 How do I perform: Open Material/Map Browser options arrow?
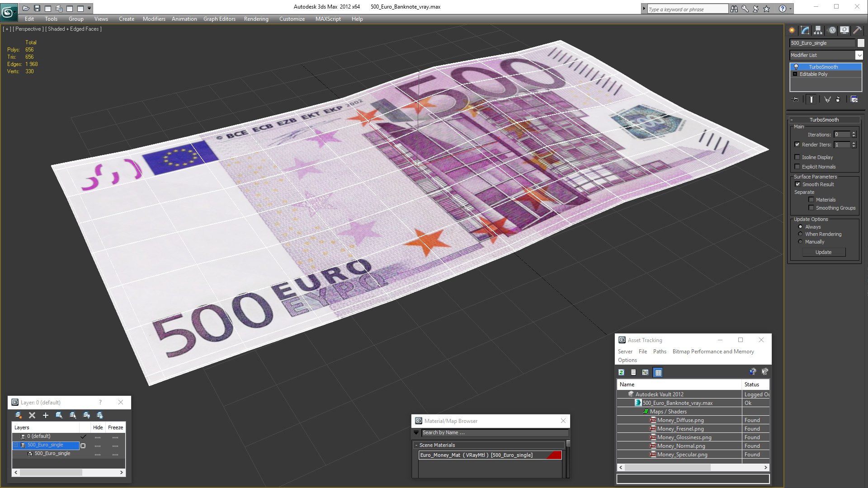point(416,433)
